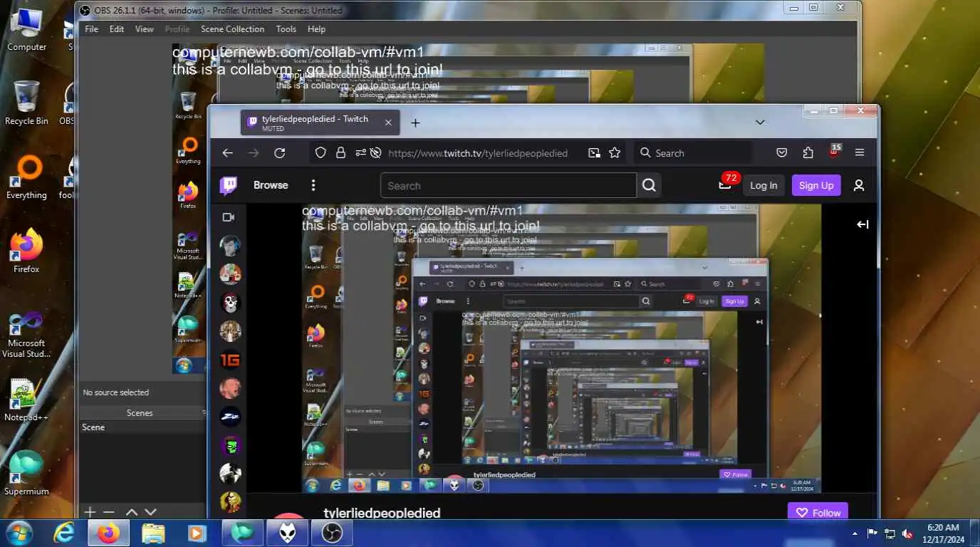The image size is (980, 547).
Task: Select the Computer desktop icon
Action: click(x=26, y=31)
